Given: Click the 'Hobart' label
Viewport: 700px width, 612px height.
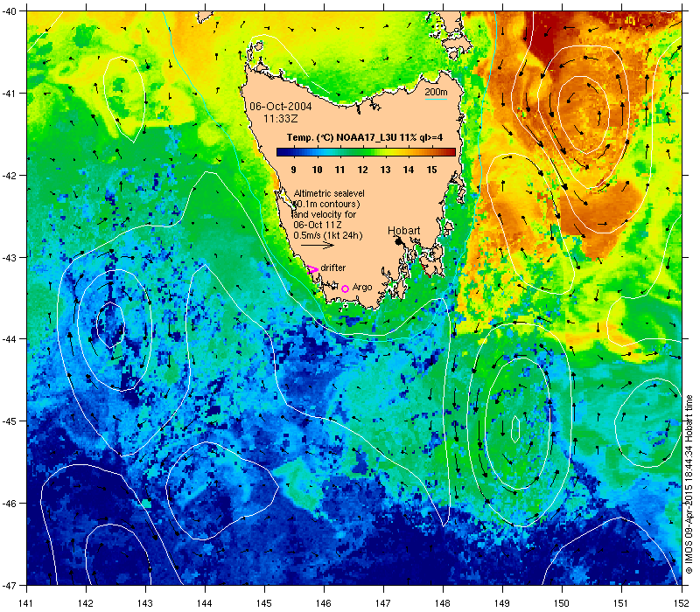Looking at the screenshot, I should pos(403,231).
